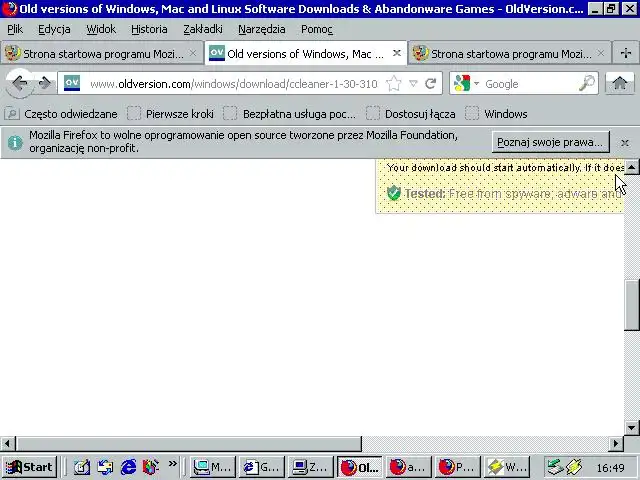Click the Show Desktop quick launch icon
Image resolution: width=640 pixels, height=480 pixels.
pos(82,467)
